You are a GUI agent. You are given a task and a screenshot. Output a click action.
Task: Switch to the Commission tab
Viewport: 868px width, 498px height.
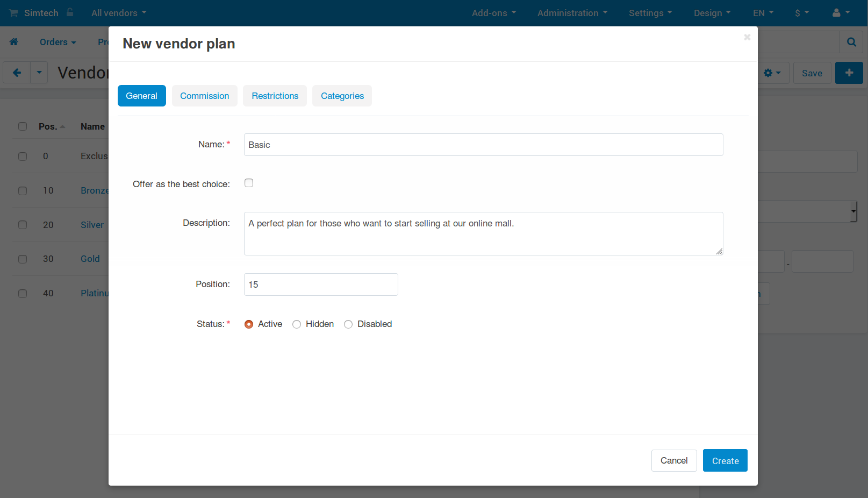point(205,96)
